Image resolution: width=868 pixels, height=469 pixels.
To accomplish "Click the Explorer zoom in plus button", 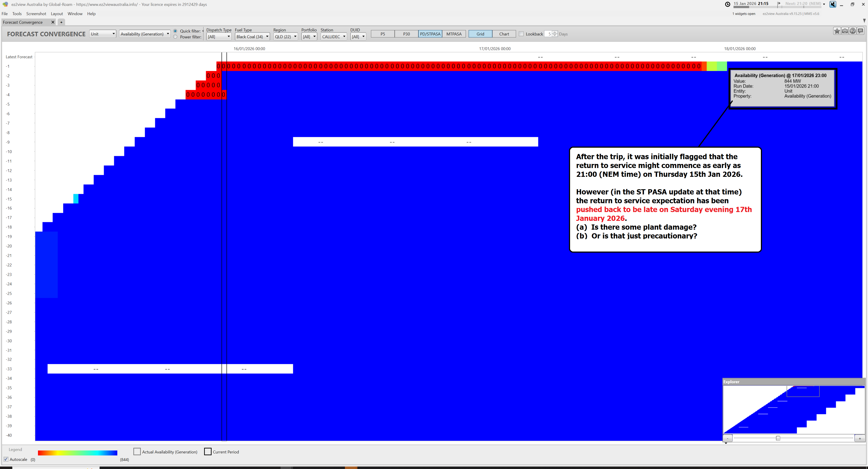I will click(860, 438).
